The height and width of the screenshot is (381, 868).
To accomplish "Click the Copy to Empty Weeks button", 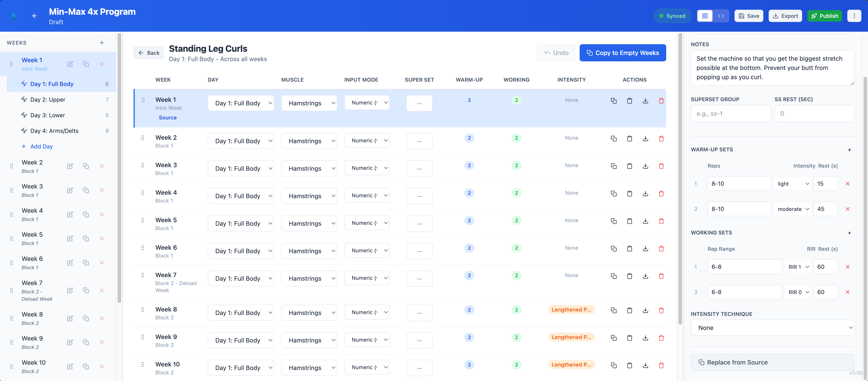I will [x=622, y=53].
